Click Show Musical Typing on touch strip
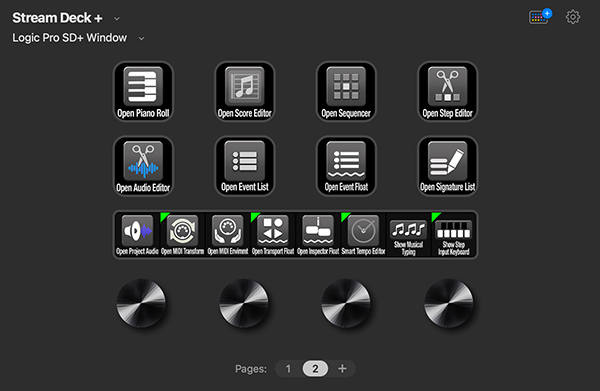 pyautogui.click(x=408, y=235)
